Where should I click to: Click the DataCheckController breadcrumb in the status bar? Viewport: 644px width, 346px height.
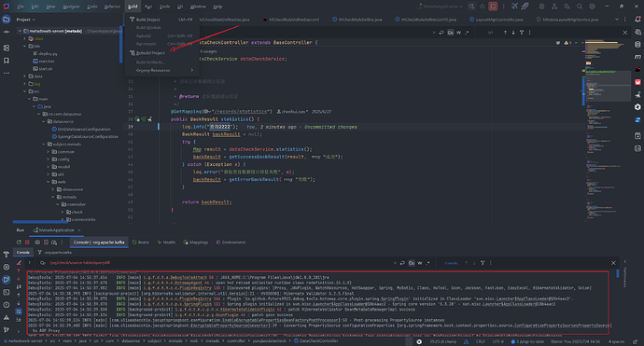pos(315,341)
